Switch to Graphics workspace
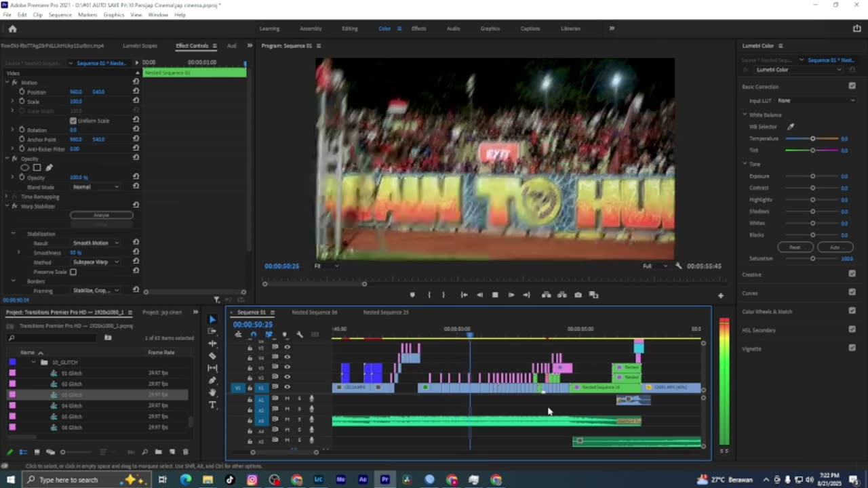Screen dimensions: 868x488 coord(490,28)
